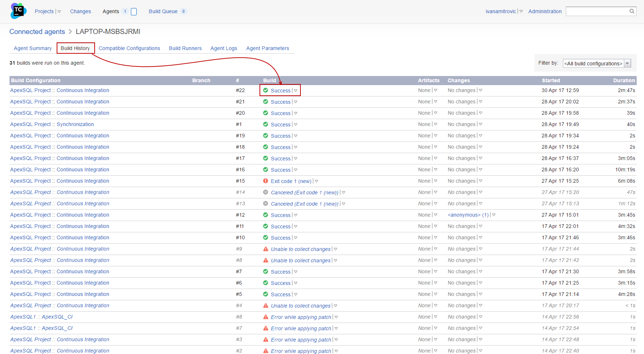Open the Compatible Configurations tab
The height and width of the screenshot is (354, 644).
coord(129,48)
